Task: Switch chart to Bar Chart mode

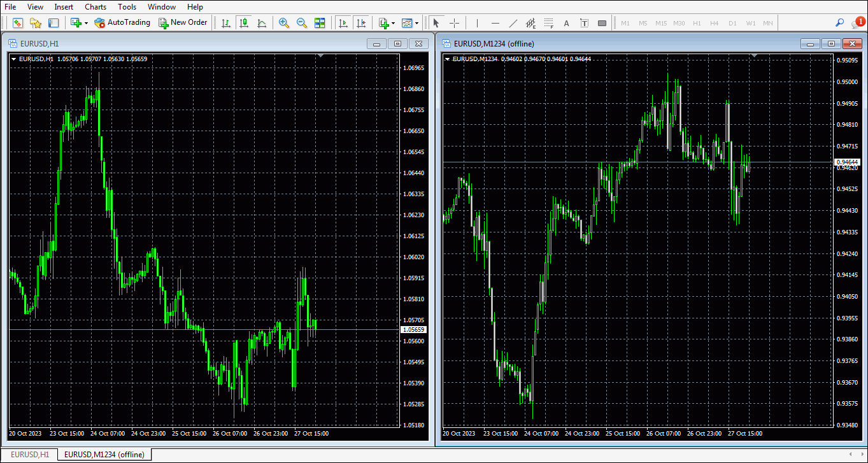Action: tap(225, 23)
